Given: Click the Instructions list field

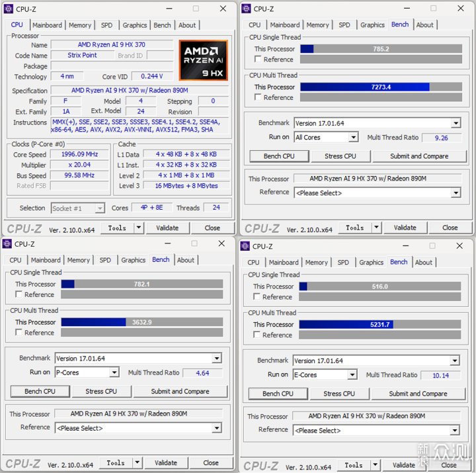Looking at the screenshot, I should pos(139,126).
